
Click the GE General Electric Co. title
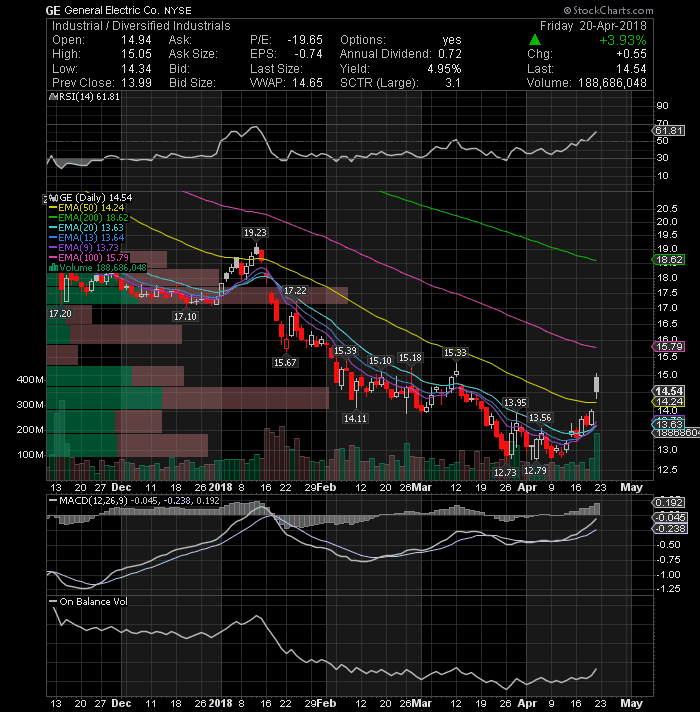click(x=118, y=10)
